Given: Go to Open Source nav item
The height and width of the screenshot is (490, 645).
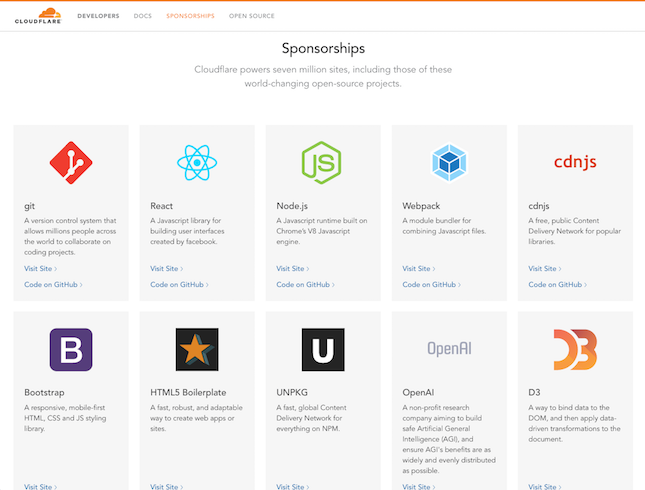Looking at the screenshot, I should [252, 16].
